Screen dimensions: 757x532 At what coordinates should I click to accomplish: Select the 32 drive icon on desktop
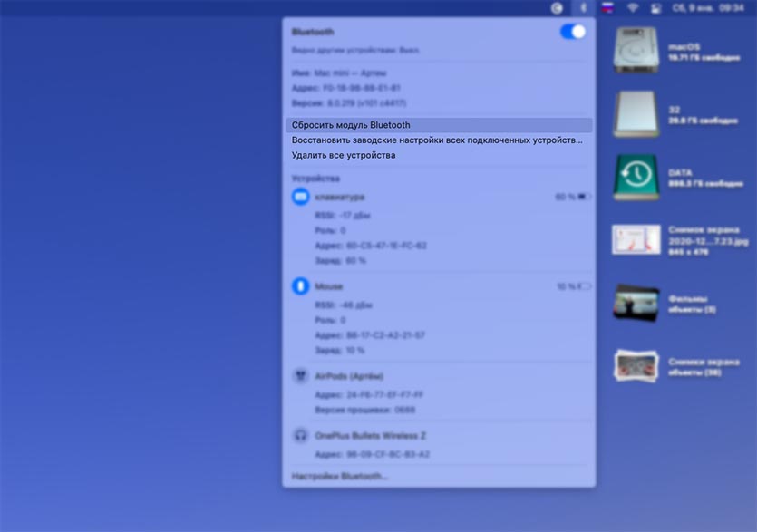(636, 114)
